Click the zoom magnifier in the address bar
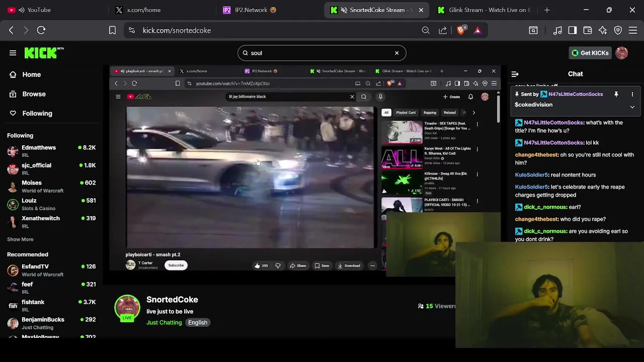 click(x=426, y=30)
